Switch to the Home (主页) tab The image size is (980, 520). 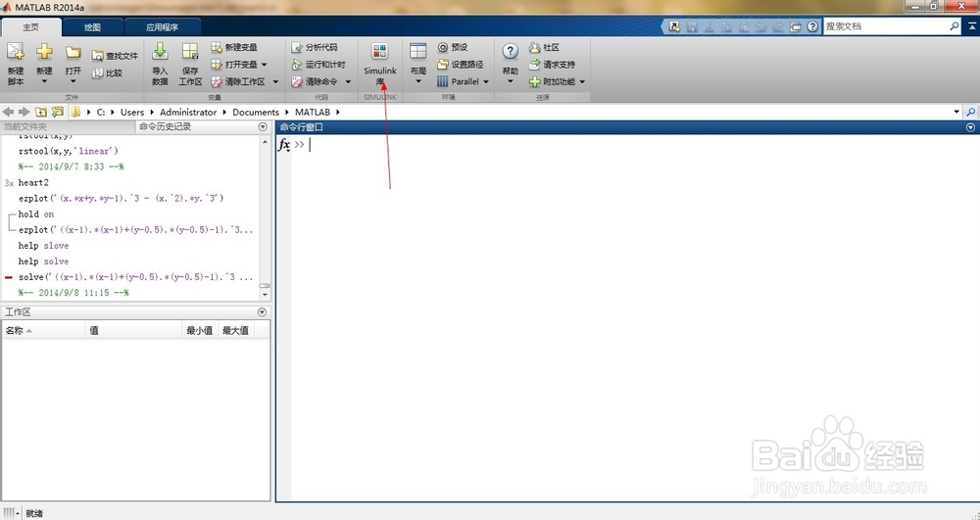click(x=31, y=26)
